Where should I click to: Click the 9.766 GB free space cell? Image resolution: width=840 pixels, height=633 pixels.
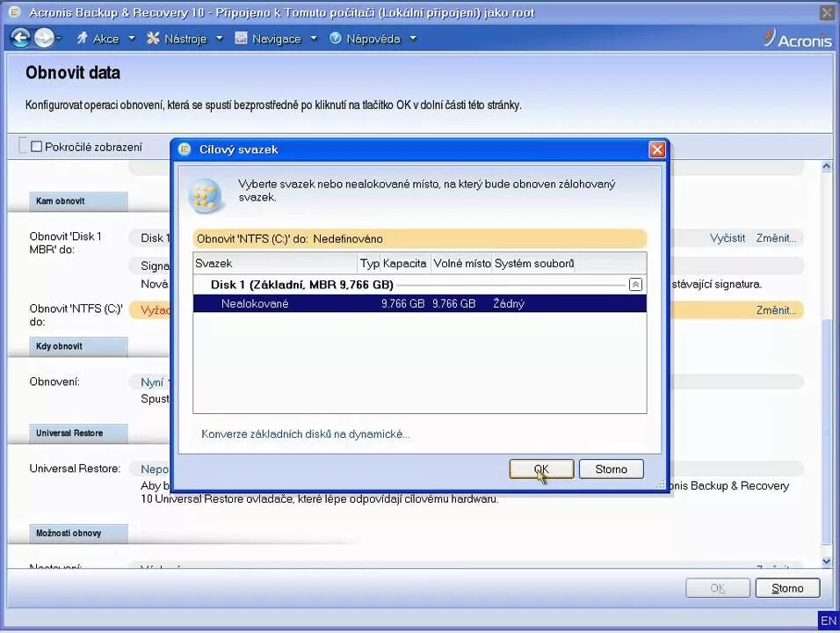[453, 303]
